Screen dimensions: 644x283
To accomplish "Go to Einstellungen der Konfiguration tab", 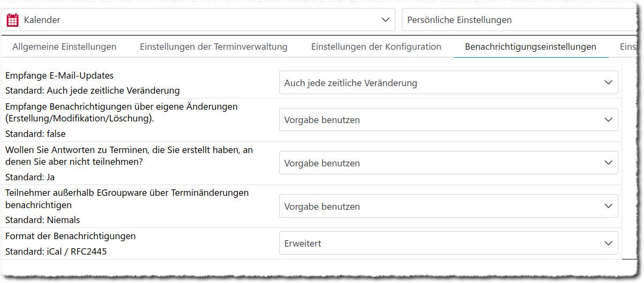I will (x=376, y=47).
